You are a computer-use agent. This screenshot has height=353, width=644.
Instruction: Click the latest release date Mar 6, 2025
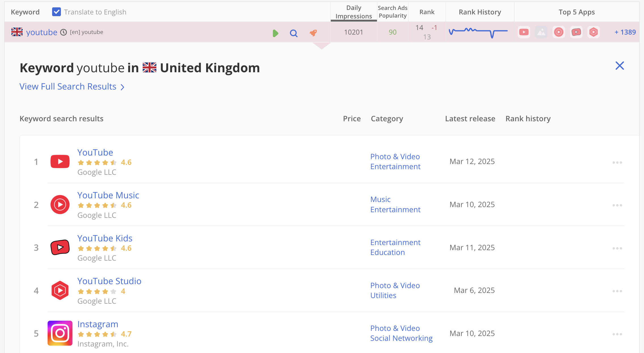[474, 290]
